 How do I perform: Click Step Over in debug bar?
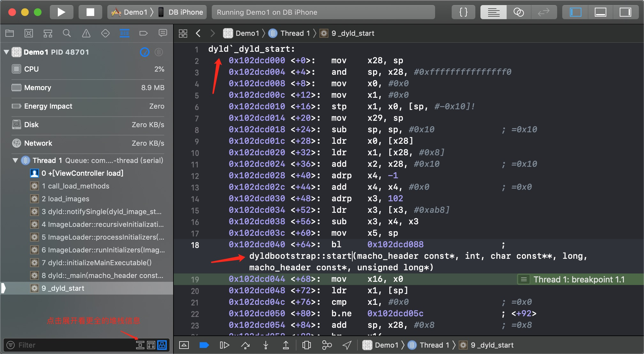pos(245,345)
